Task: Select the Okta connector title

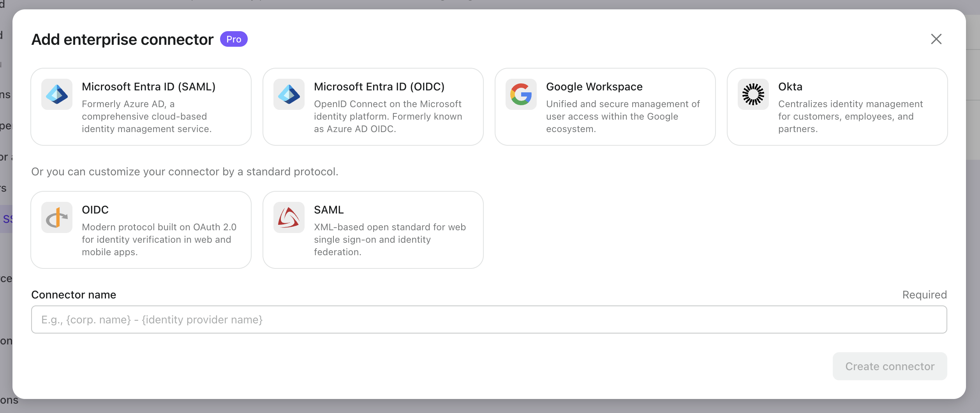Action: click(790, 86)
